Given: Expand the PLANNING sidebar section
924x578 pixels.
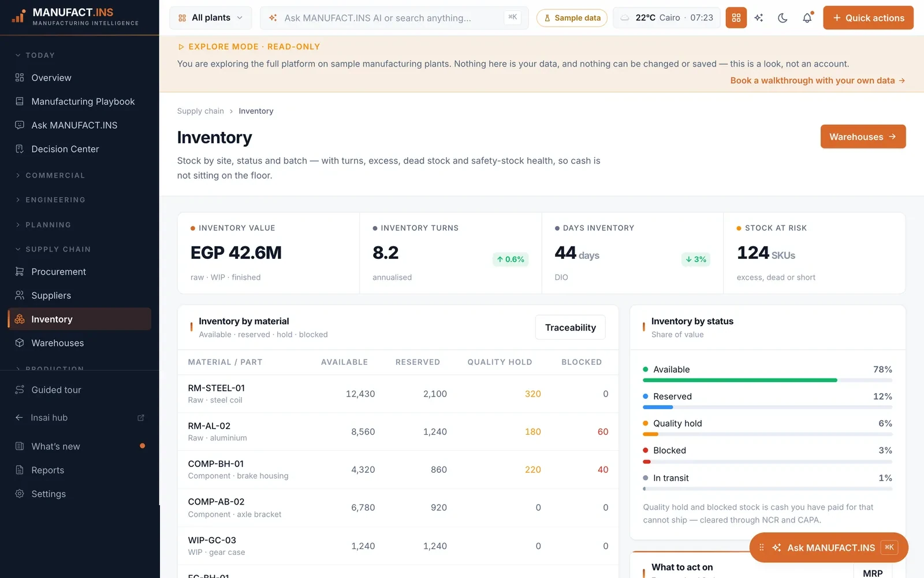Looking at the screenshot, I should [43, 225].
